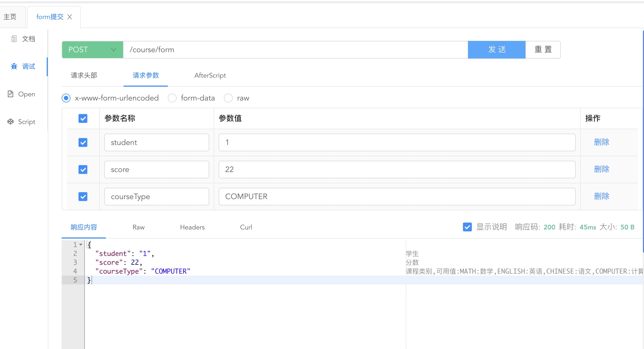The height and width of the screenshot is (349, 644).
Task: Click the 分数 field description
Action: (412, 262)
